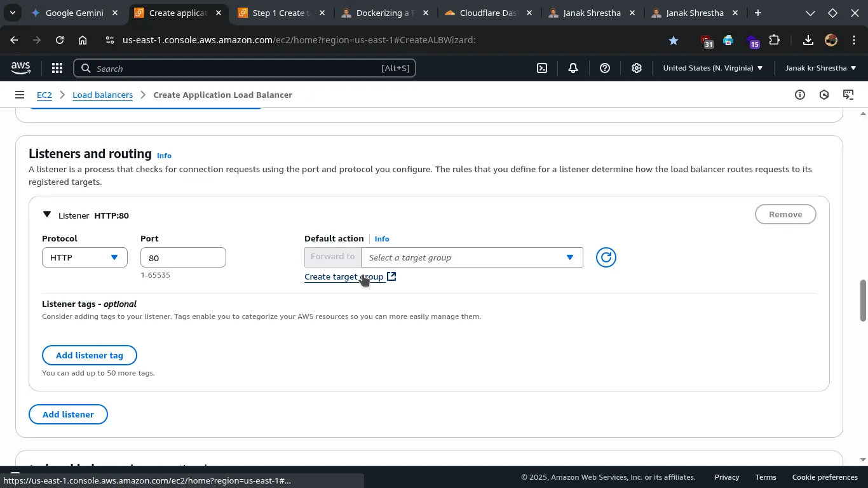Image resolution: width=868 pixels, height=488 pixels.
Task: Open the Protocol dropdown
Action: click(x=85, y=257)
